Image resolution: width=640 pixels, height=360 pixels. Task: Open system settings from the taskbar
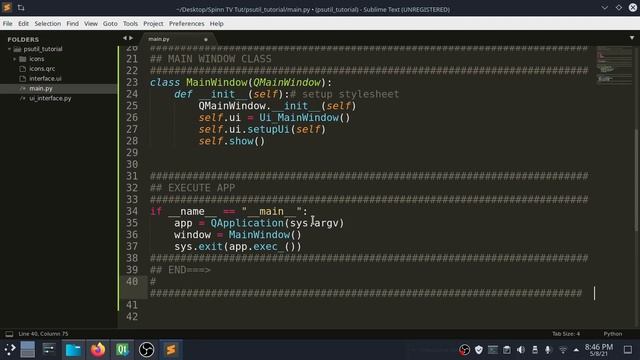[49, 349]
